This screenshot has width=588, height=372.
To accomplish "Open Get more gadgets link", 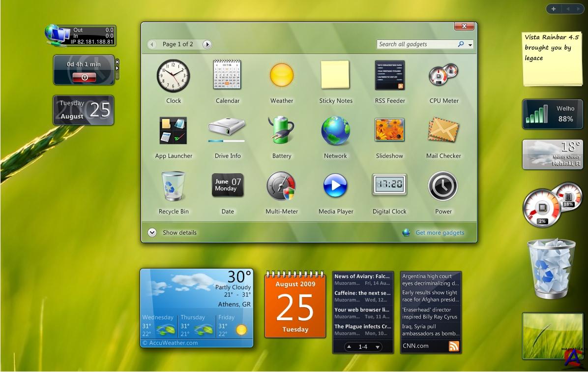I will point(440,233).
